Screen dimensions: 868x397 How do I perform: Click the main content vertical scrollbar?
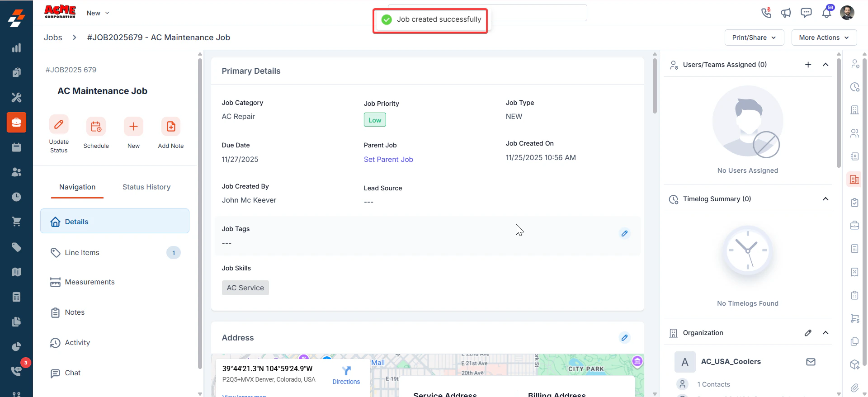tap(655, 86)
